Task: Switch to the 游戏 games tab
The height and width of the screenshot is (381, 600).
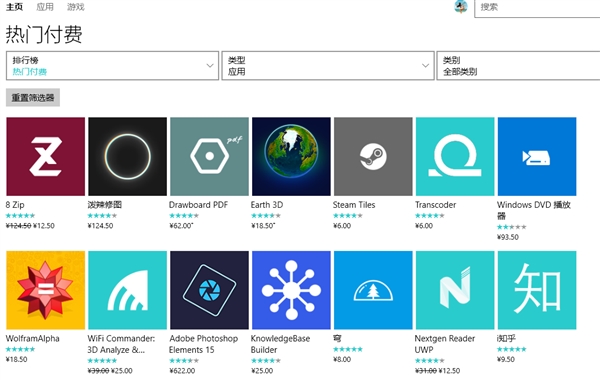Action: (x=75, y=7)
